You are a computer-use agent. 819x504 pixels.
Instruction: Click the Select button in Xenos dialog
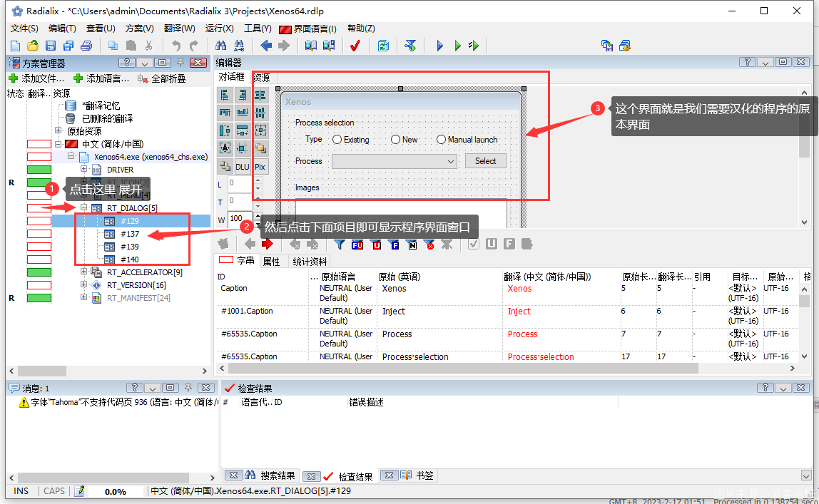[x=485, y=161]
